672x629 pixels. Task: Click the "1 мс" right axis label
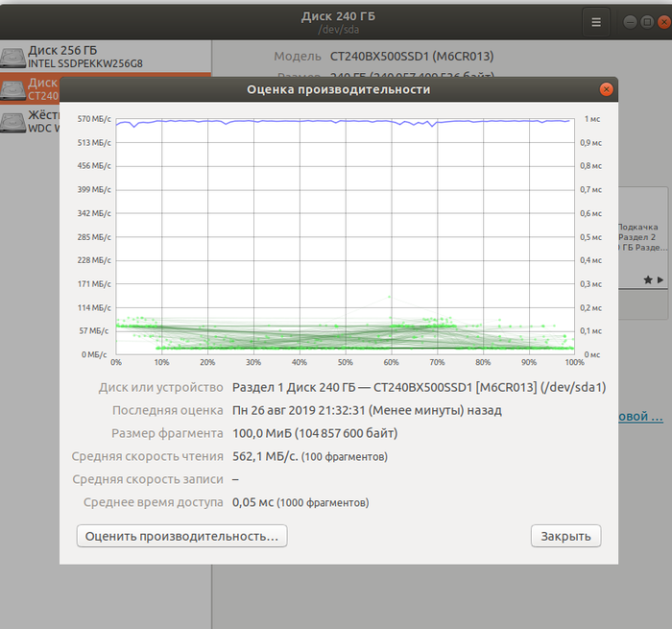tap(592, 119)
